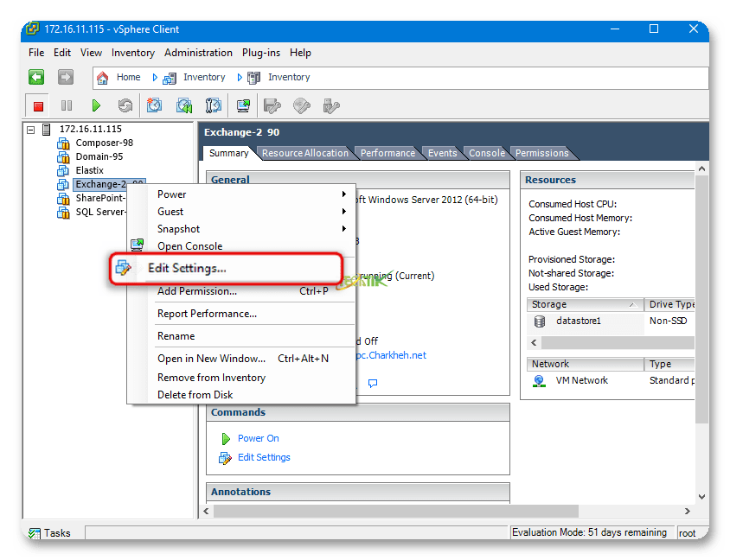
Task: Click the red Power Off toolbar icon
Action: 38,105
